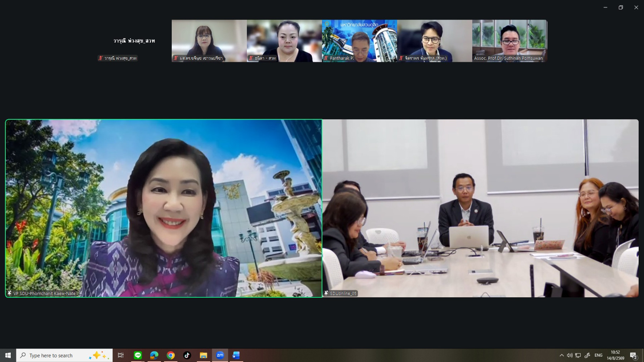Click the muted mic icon beside Pantharak P.
Image resolution: width=644 pixels, height=362 pixels.
point(326,58)
